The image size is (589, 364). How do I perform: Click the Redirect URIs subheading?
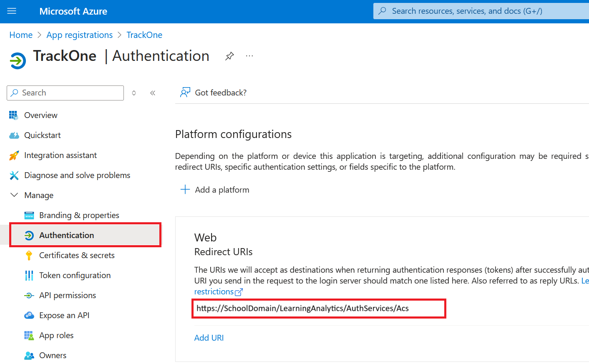(224, 252)
